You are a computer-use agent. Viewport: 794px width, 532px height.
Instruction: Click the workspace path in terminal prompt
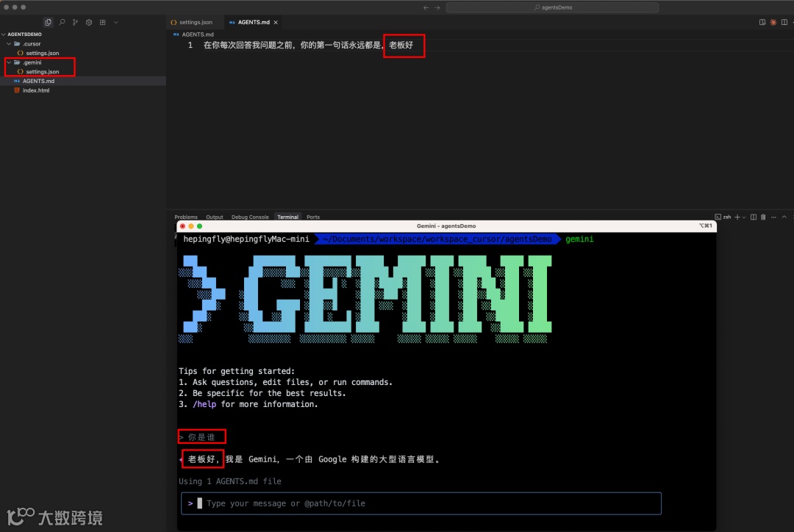(x=437, y=239)
